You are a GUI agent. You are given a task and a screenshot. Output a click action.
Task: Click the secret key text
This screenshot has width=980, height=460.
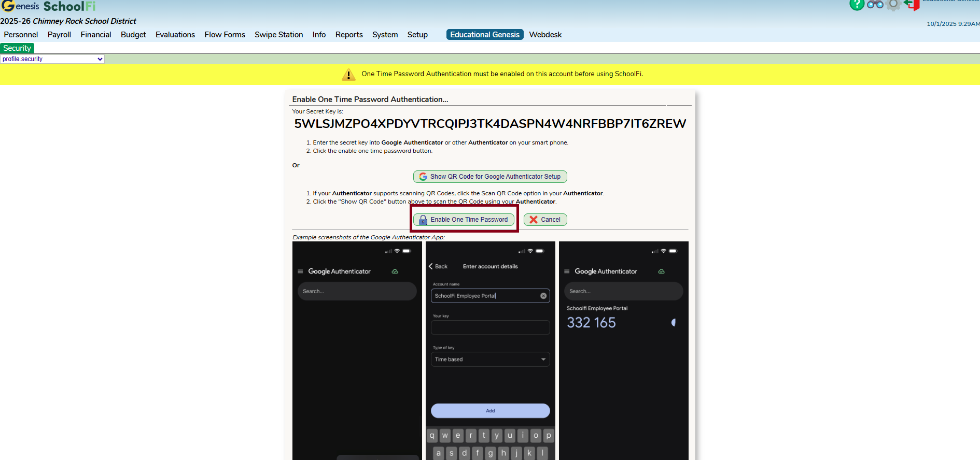coord(490,124)
